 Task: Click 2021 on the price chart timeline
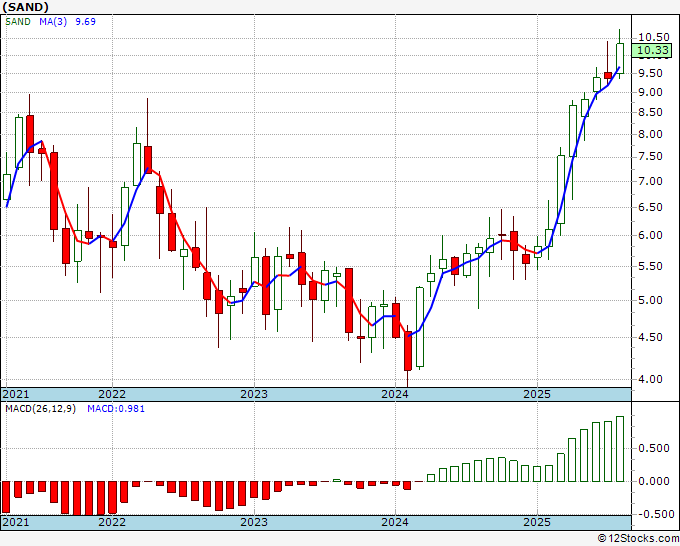[16, 394]
